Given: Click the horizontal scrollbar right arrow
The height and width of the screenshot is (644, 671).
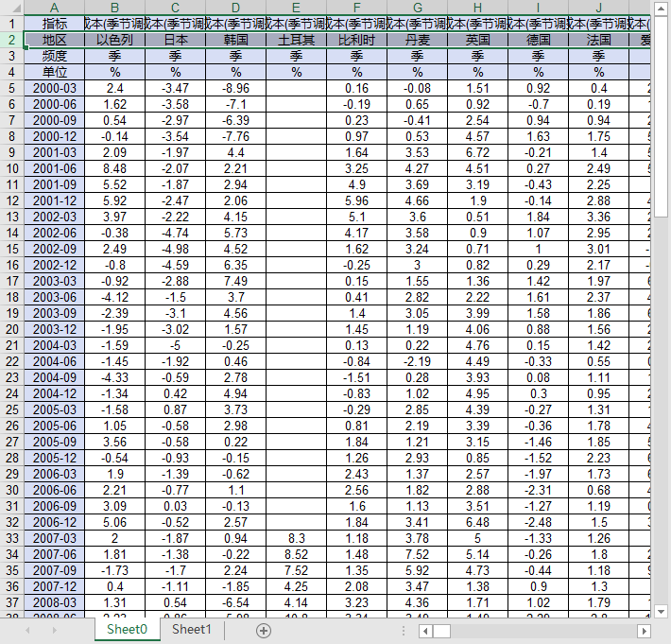Looking at the screenshot, I should [644, 631].
